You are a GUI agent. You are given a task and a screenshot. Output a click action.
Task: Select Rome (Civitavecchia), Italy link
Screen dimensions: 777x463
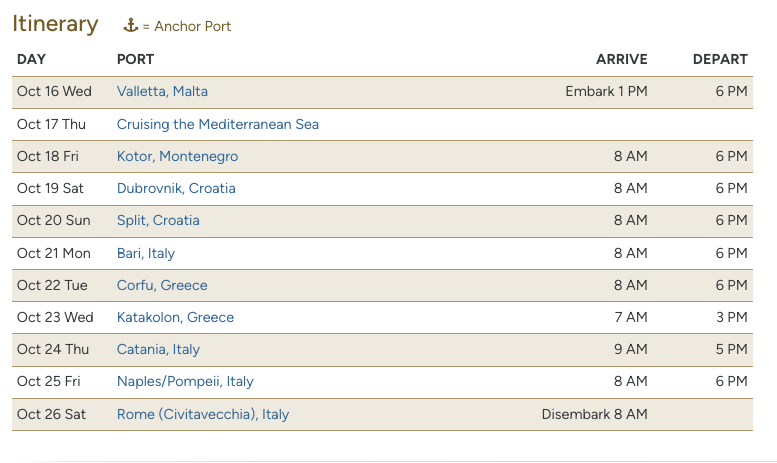tap(203, 414)
